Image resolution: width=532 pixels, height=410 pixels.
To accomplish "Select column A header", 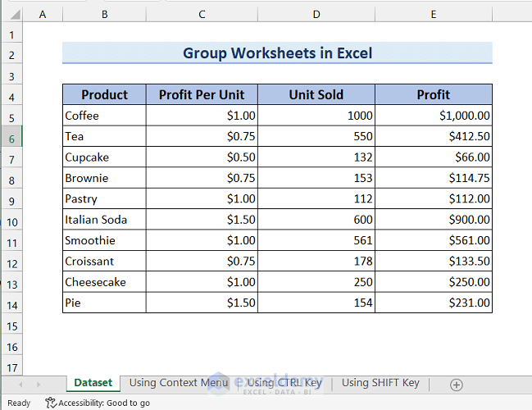I will tap(43, 16).
